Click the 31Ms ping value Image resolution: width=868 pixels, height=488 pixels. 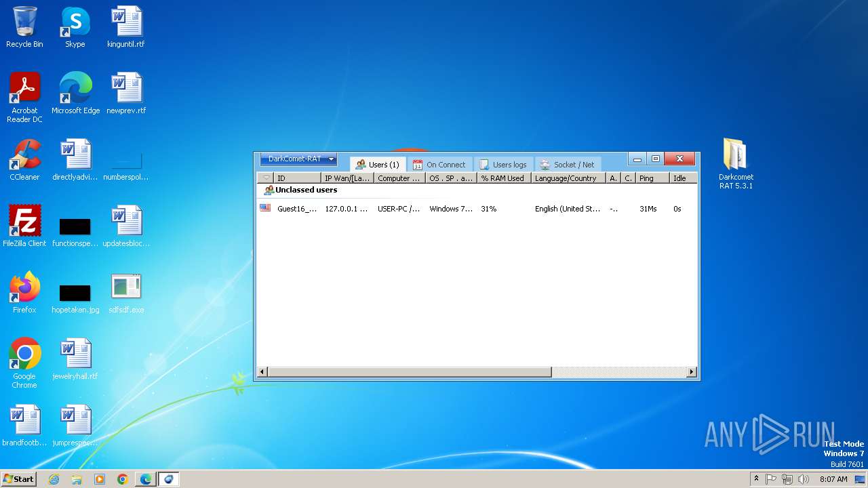click(x=648, y=209)
